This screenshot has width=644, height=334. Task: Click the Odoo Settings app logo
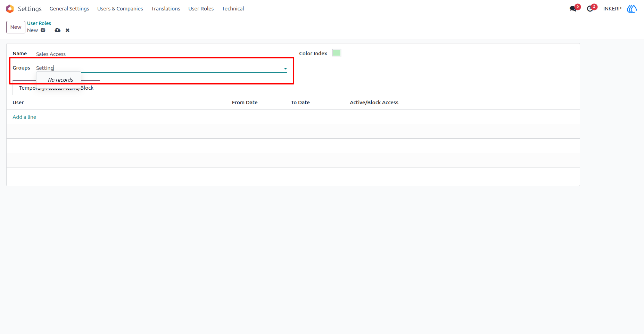(x=10, y=9)
